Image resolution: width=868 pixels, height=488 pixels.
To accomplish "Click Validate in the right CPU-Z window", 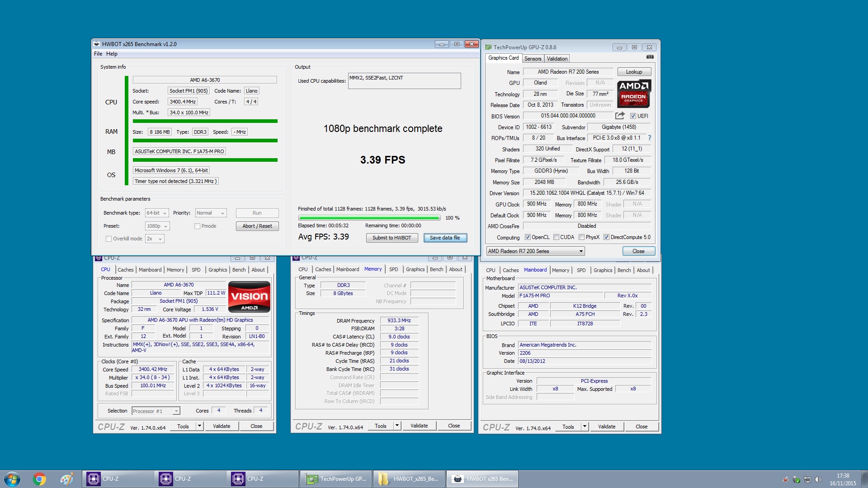I will tap(607, 427).
